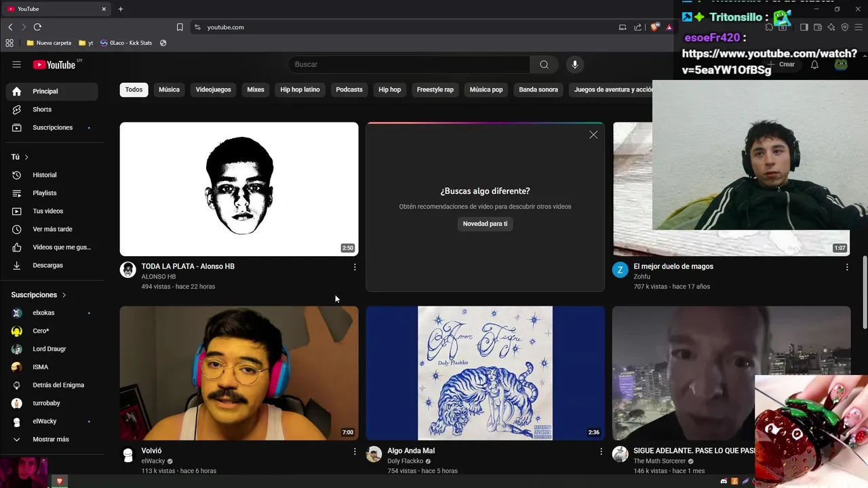Viewport: 868px width, 488px height.
Task: Open Shorts in sidebar
Action: (x=52, y=109)
